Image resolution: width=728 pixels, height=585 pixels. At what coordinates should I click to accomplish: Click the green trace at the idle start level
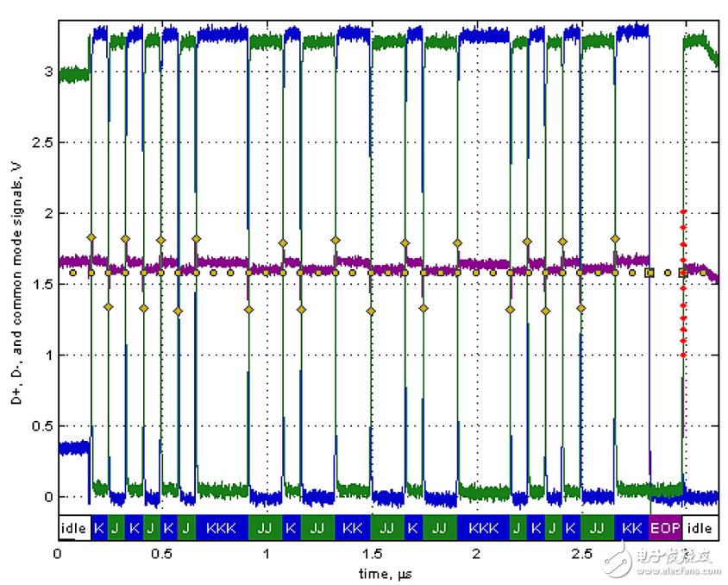tap(73, 75)
